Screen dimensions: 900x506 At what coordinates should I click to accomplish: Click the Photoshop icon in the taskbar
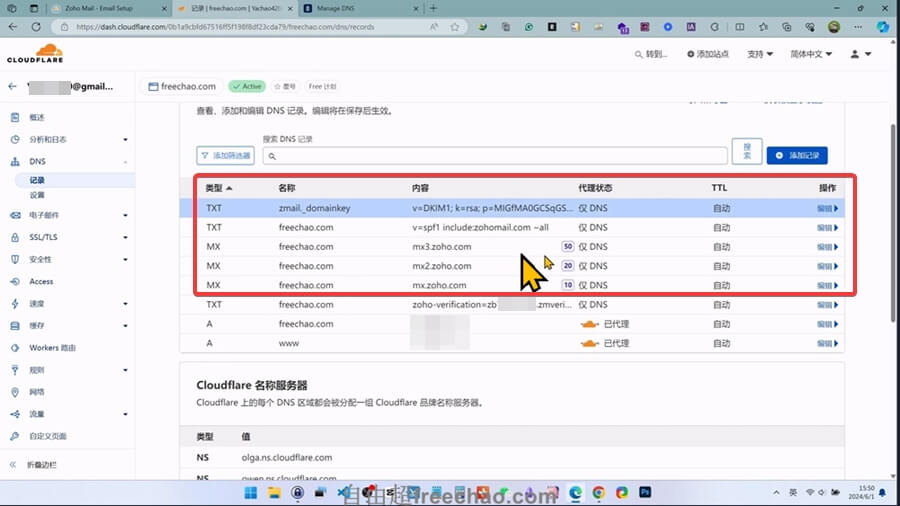[x=646, y=493]
